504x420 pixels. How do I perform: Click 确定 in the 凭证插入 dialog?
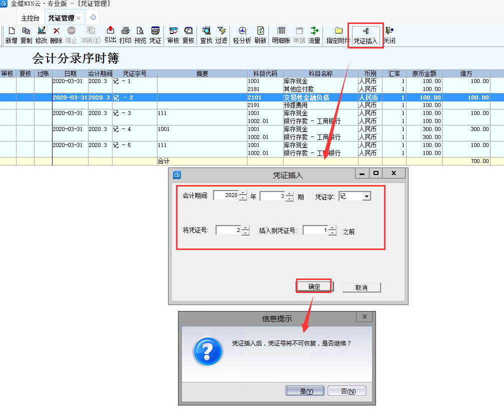click(x=314, y=286)
